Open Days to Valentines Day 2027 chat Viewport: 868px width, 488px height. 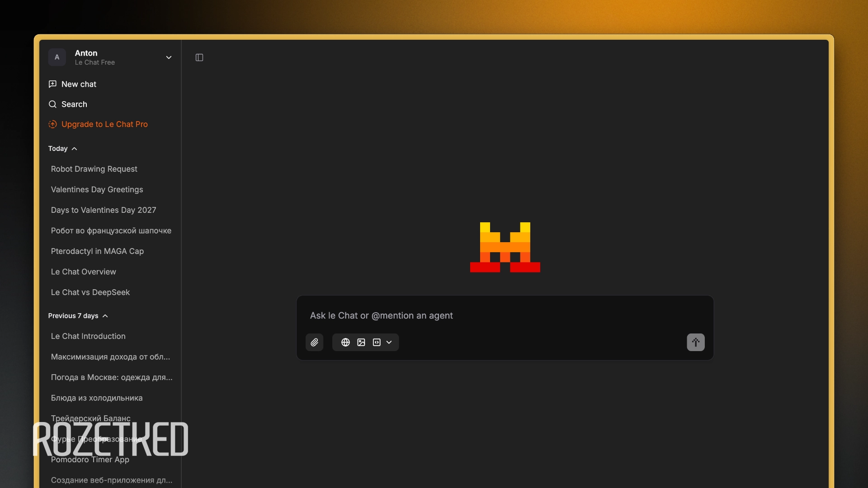click(x=104, y=210)
